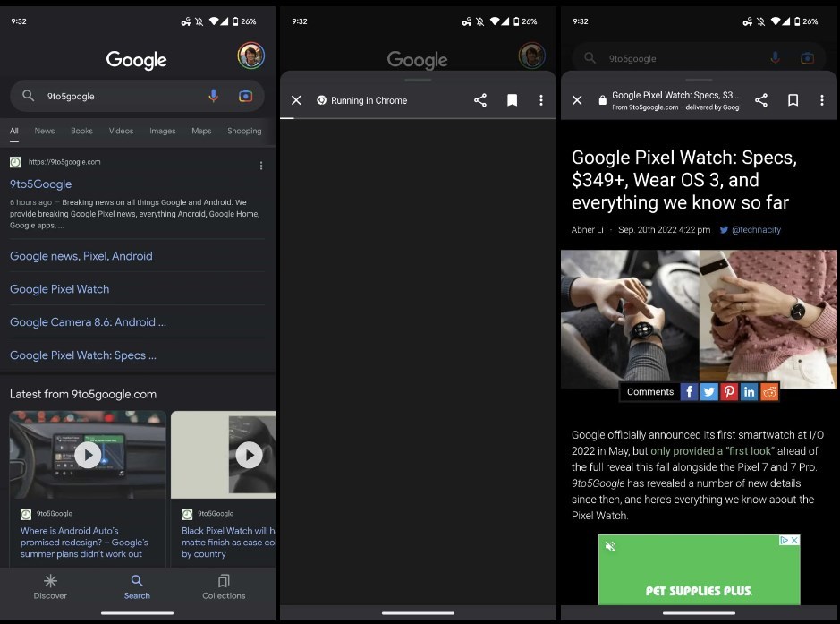The image size is (840, 624).
Task: Share the Google Pixel Watch article
Action: point(761,100)
